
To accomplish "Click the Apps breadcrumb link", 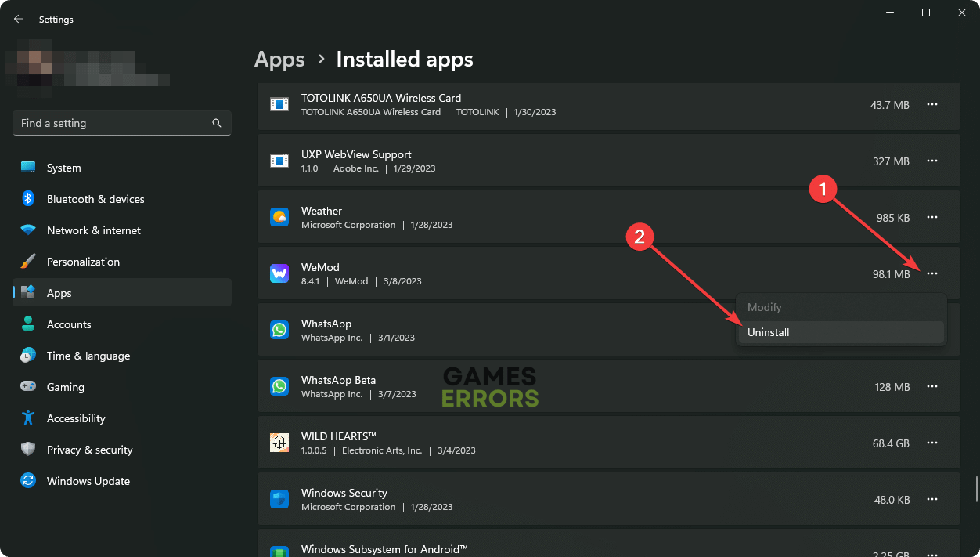I will coord(279,60).
